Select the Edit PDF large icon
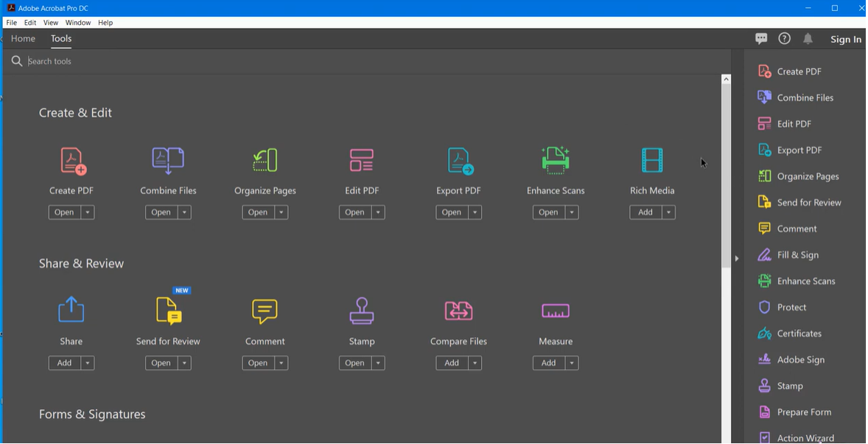Screen dimensions: 868x444 pyautogui.click(x=362, y=160)
